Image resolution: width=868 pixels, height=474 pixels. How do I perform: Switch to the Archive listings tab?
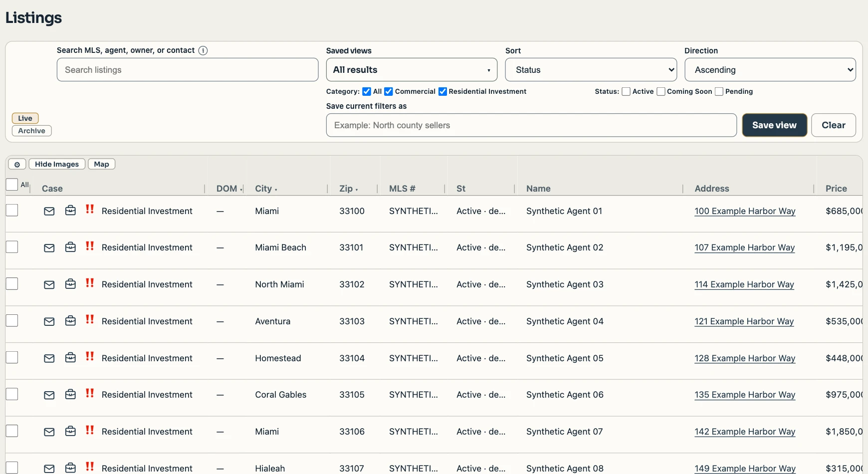click(x=32, y=131)
